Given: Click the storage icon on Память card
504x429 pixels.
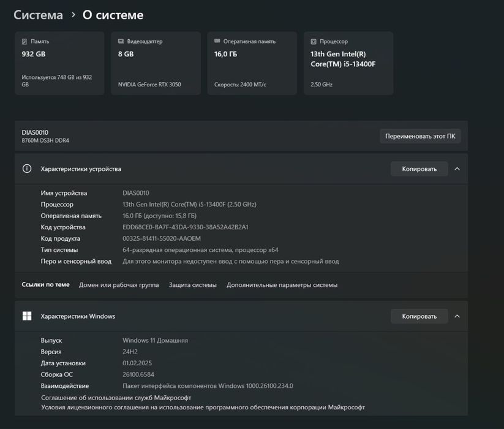Looking at the screenshot, I should point(24,42).
